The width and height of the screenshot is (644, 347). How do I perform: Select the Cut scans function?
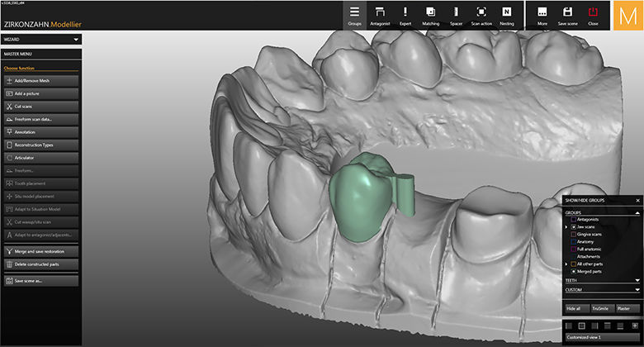click(41, 107)
